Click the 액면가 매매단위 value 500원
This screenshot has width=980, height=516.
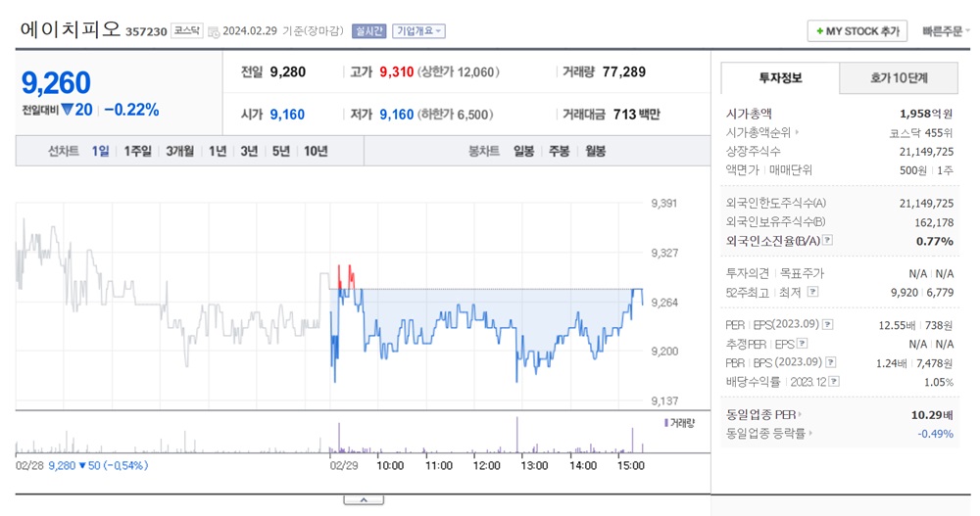[913, 170]
